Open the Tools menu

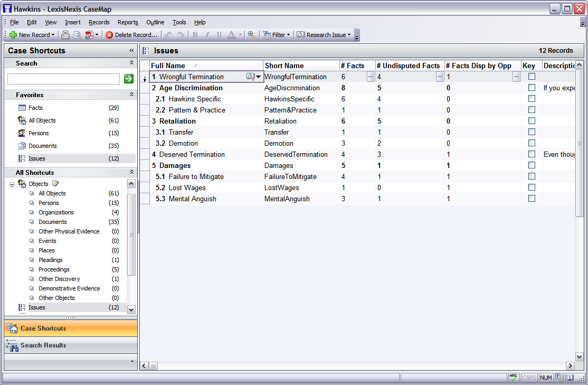pyautogui.click(x=179, y=22)
